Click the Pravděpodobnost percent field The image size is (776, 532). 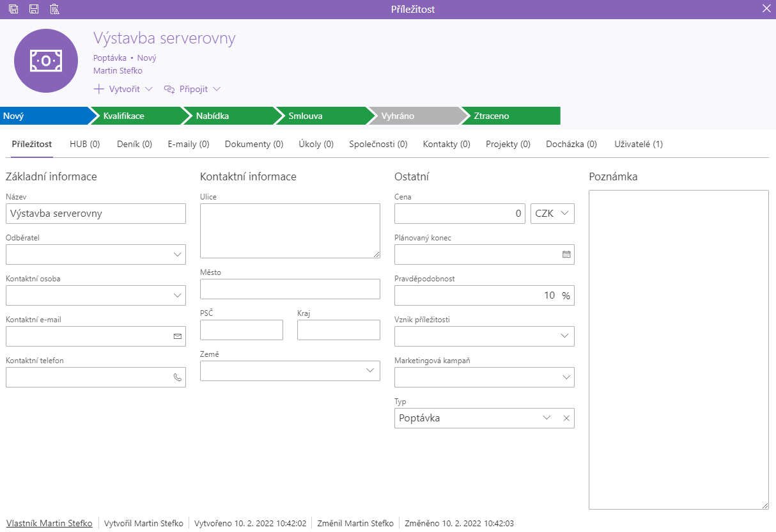485,295
